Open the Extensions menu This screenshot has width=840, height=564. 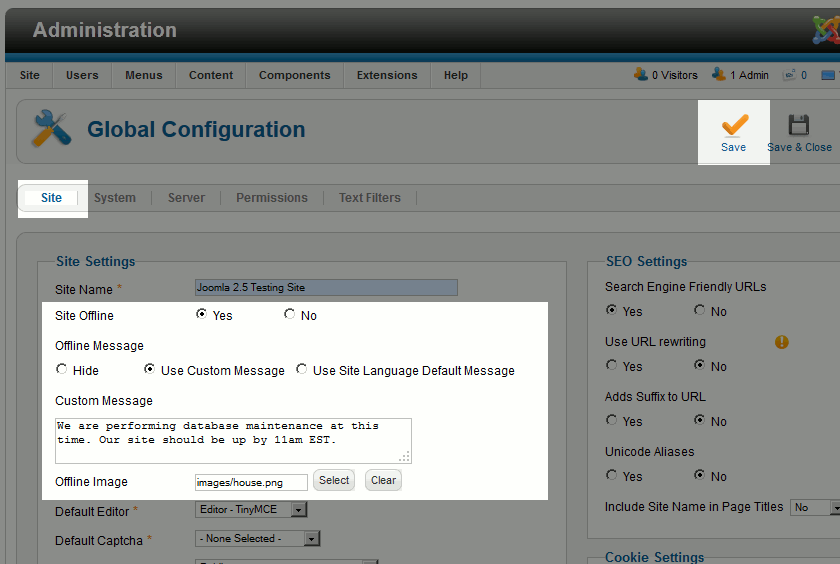point(387,75)
